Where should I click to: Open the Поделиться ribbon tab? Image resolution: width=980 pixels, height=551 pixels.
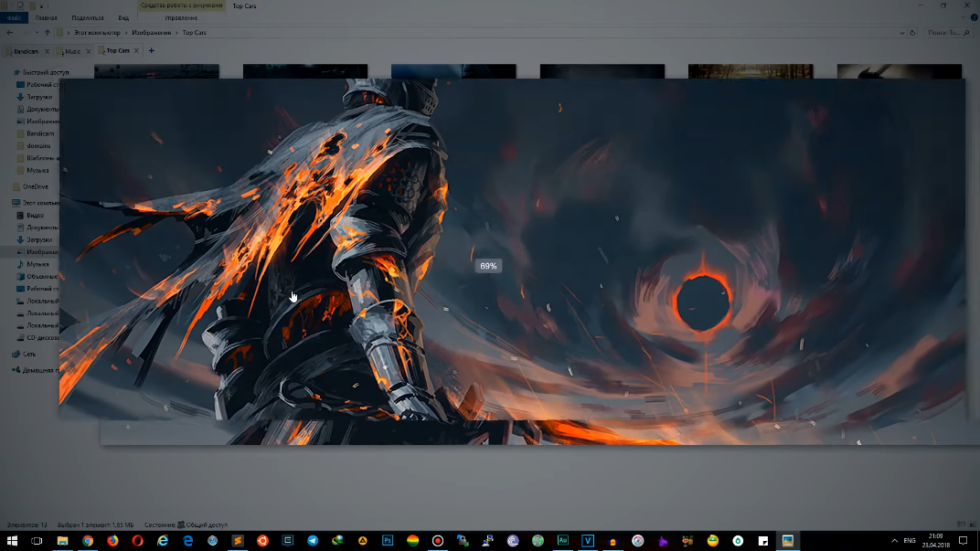tap(88, 18)
